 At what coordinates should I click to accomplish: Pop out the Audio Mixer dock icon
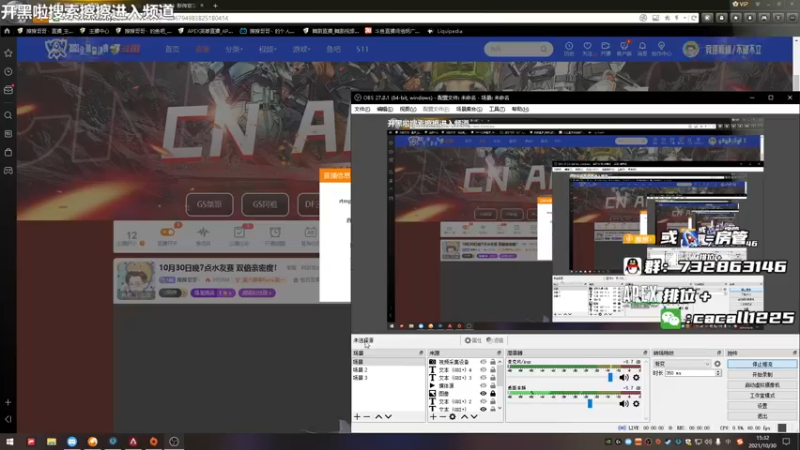(x=645, y=353)
